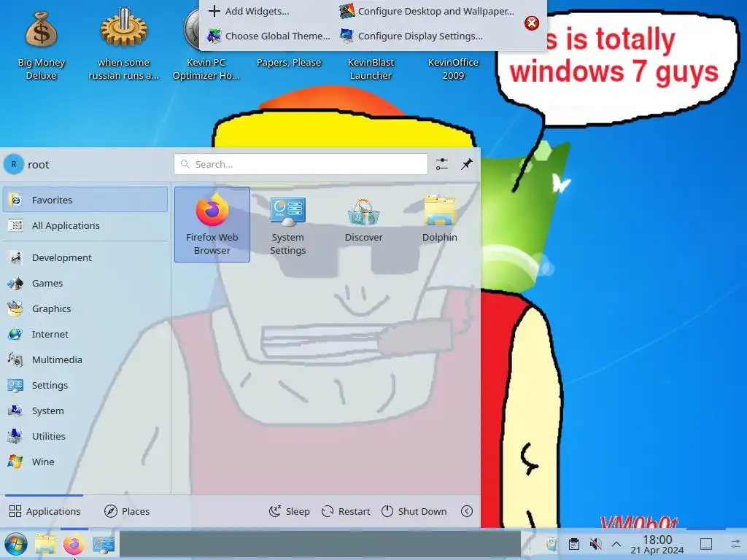
Task: Open System Settings from Favorites grid
Action: coord(287,225)
